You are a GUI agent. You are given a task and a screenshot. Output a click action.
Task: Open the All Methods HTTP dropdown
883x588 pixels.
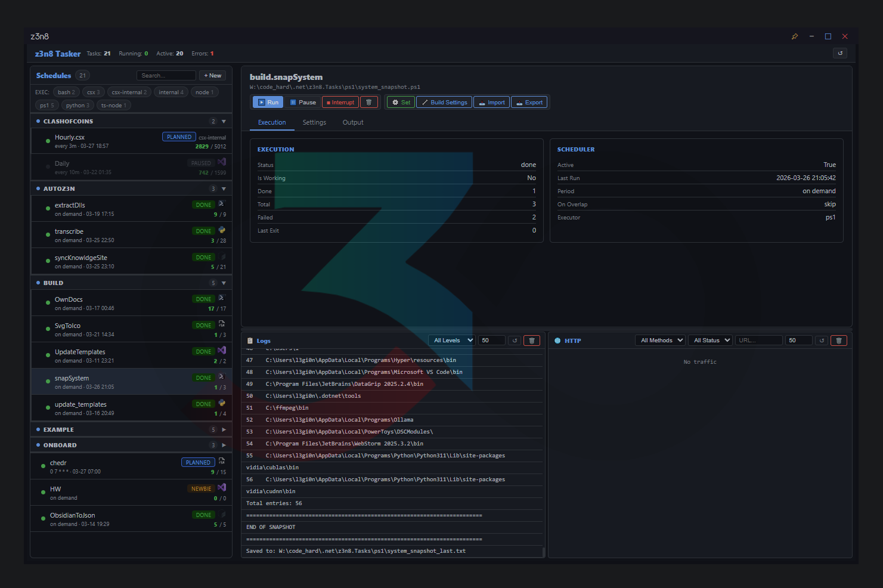point(661,341)
